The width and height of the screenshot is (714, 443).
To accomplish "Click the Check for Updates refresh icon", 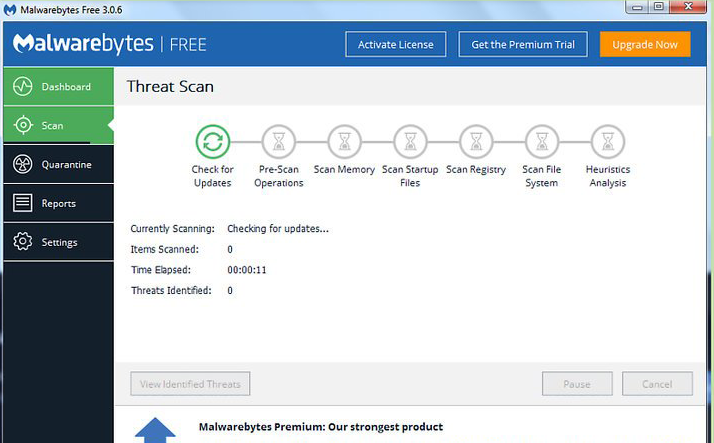I will click(213, 142).
